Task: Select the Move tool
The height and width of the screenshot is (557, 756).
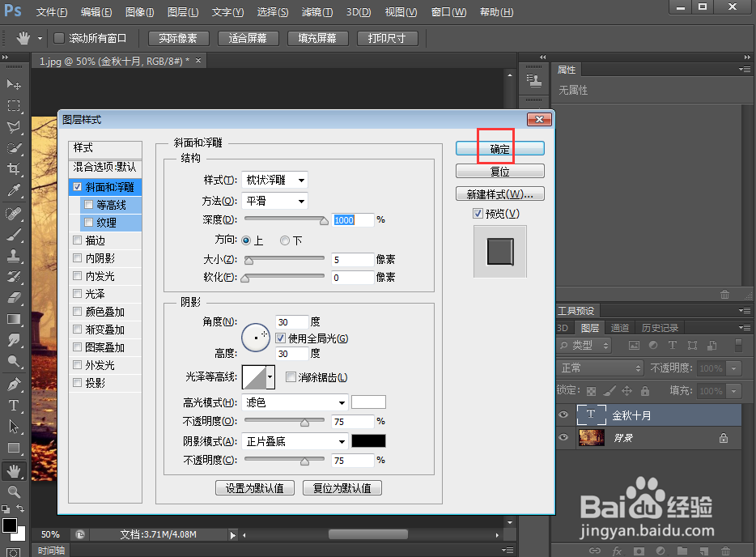Action: [x=15, y=84]
